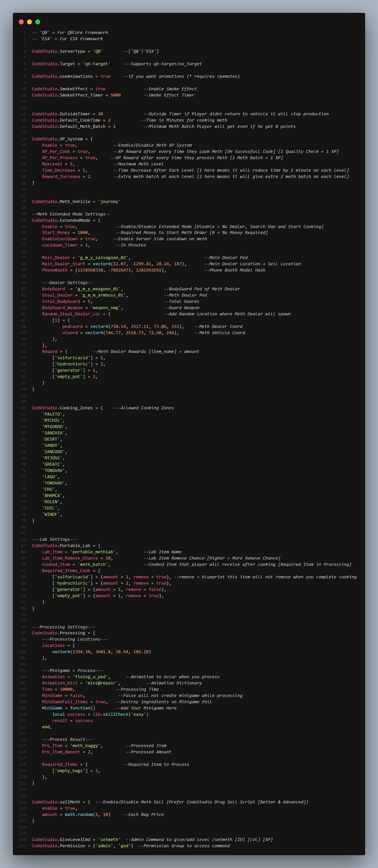Select the 'qb-target' value on the Target line

pos(98,64)
